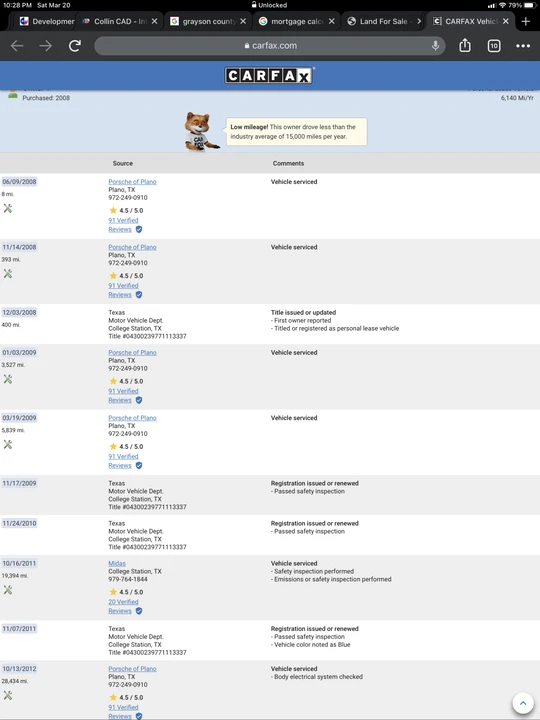Open the share sheet icon
This screenshot has height=720, width=540.
pos(465,45)
